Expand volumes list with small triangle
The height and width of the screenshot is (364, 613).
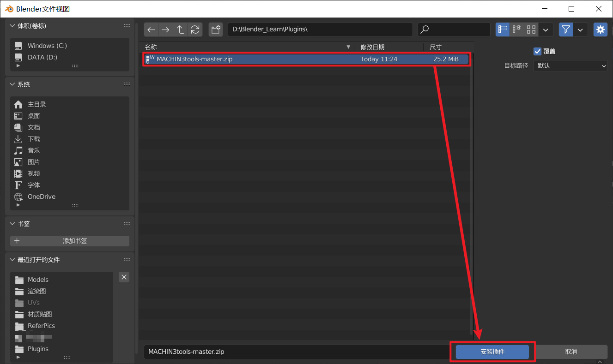(x=18, y=66)
